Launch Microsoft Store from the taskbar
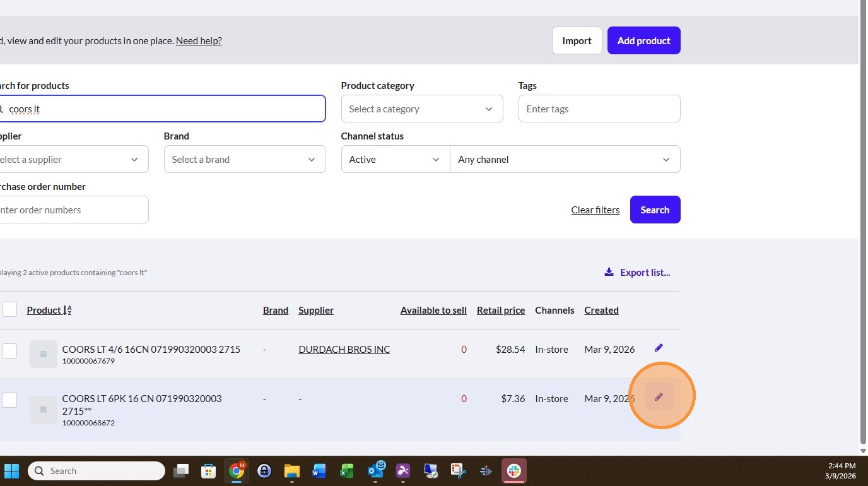 click(x=209, y=471)
